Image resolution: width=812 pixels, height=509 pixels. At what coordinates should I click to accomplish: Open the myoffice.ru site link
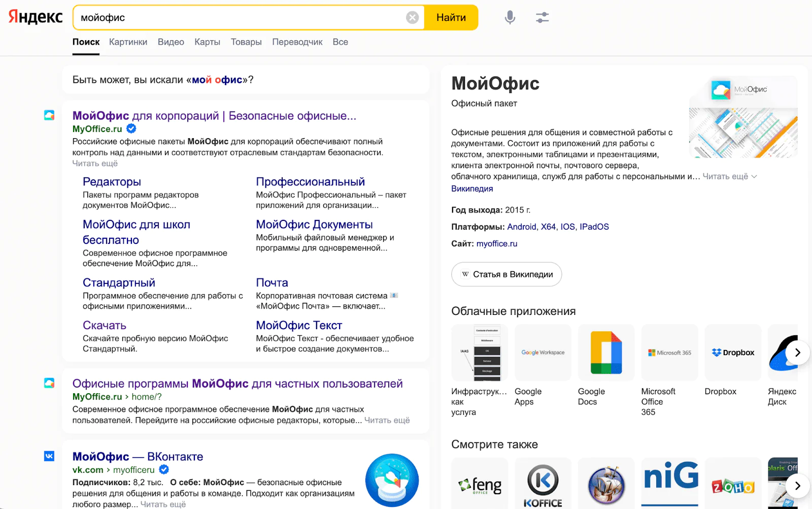pos(497,243)
